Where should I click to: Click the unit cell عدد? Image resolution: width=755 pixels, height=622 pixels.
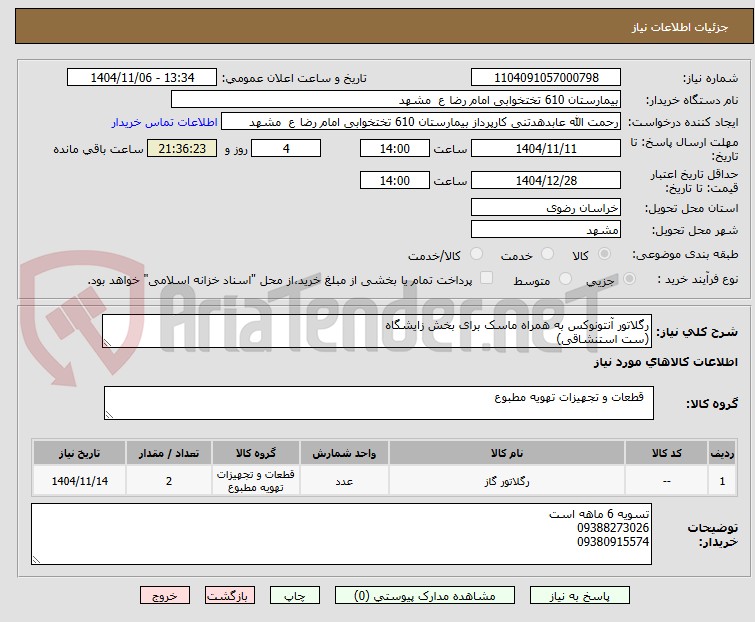tap(344, 481)
